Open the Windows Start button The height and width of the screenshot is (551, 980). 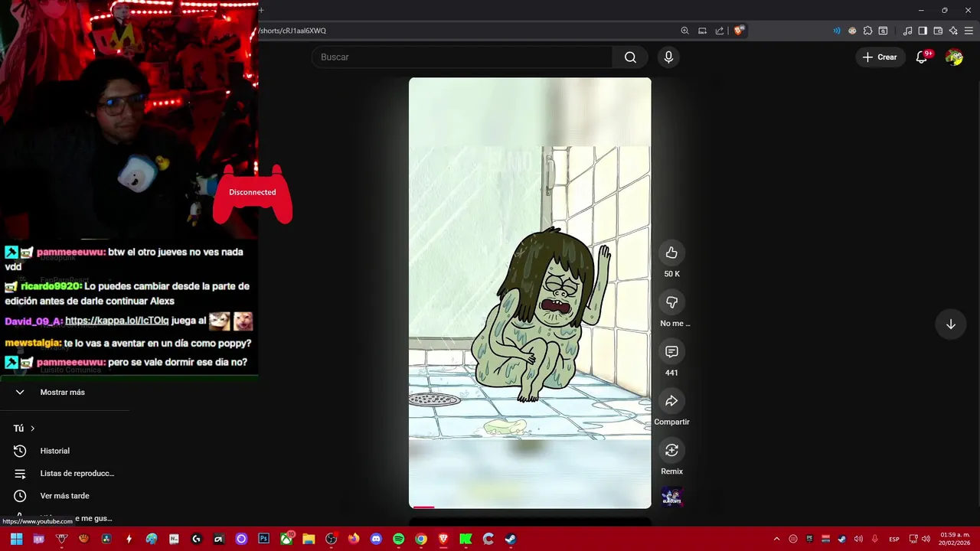click(x=16, y=539)
